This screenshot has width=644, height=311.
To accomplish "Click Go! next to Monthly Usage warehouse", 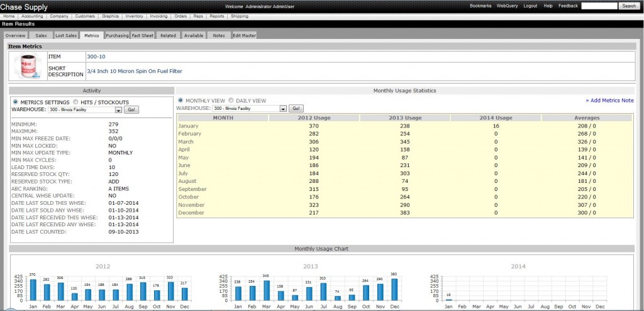I will tap(296, 108).
